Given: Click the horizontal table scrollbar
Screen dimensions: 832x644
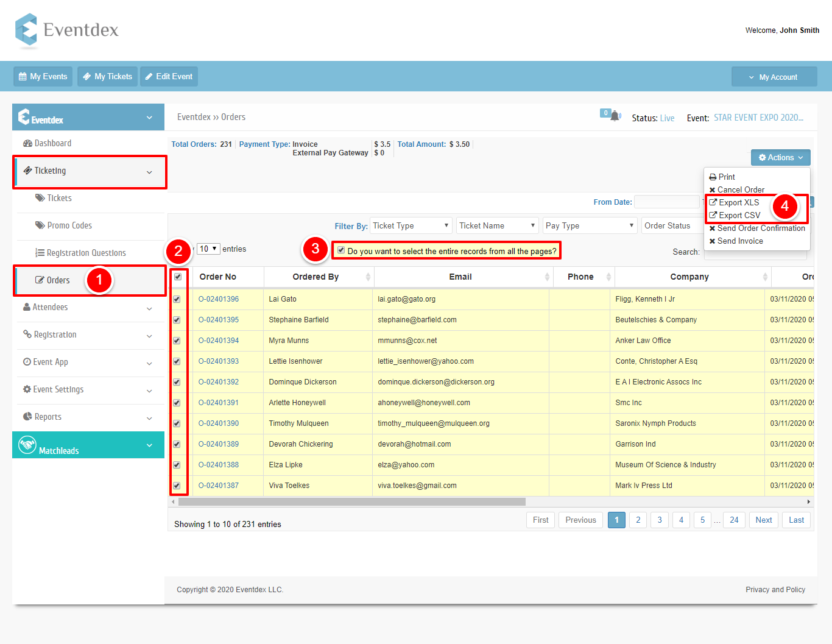Looking at the screenshot, I should pyautogui.click(x=351, y=502).
